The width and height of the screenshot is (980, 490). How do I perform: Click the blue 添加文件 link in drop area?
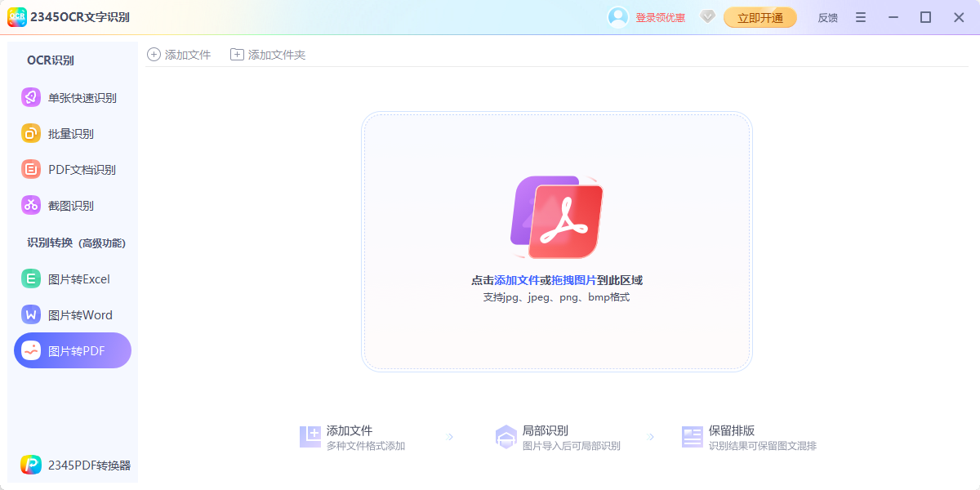pyautogui.click(x=516, y=280)
